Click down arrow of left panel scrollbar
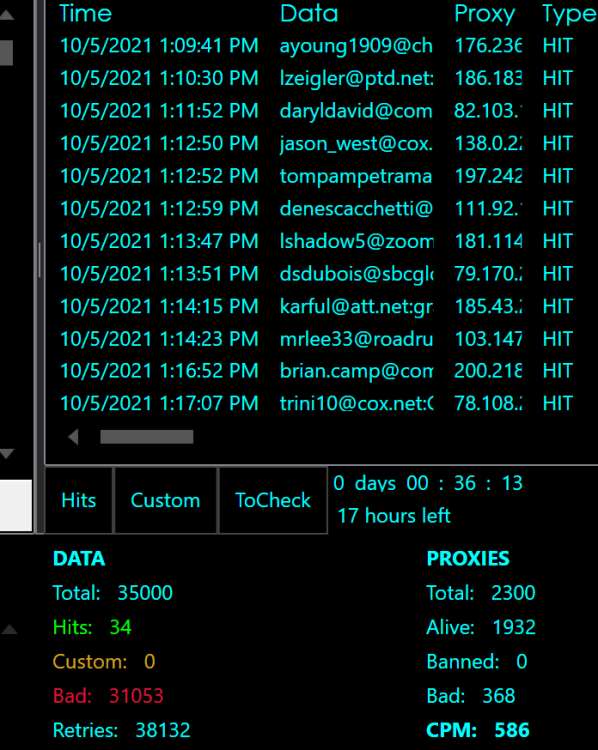Screen dimensions: 598x750 [7, 454]
